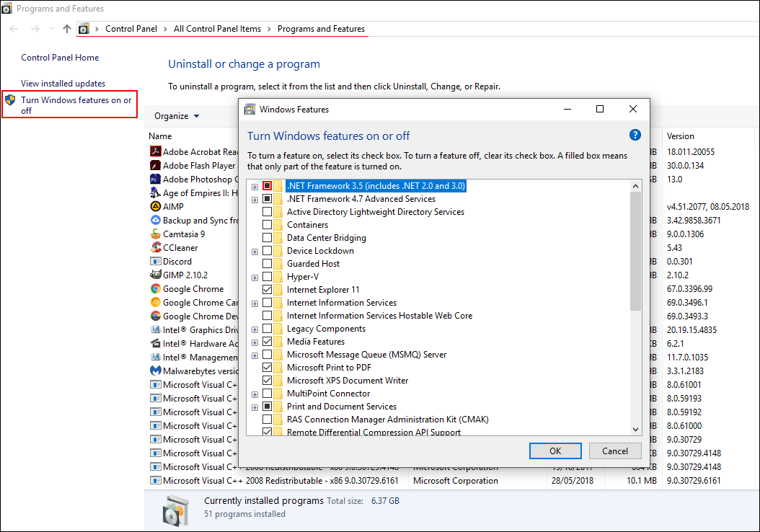The width and height of the screenshot is (760, 532).
Task: Click the Intel Graphics Driver icon
Action: pyautogui.click(x=155, y=330)
